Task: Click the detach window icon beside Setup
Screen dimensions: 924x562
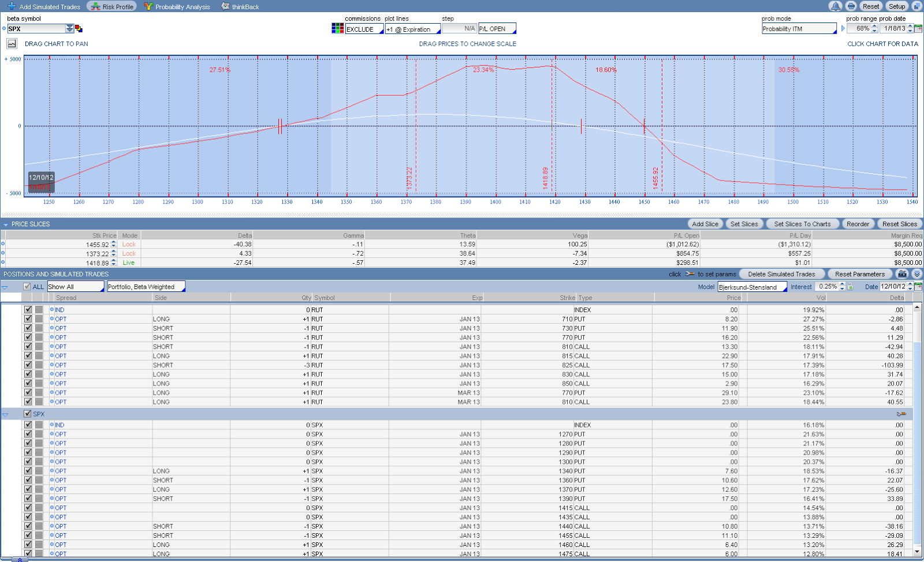Action: pos(916,6)
